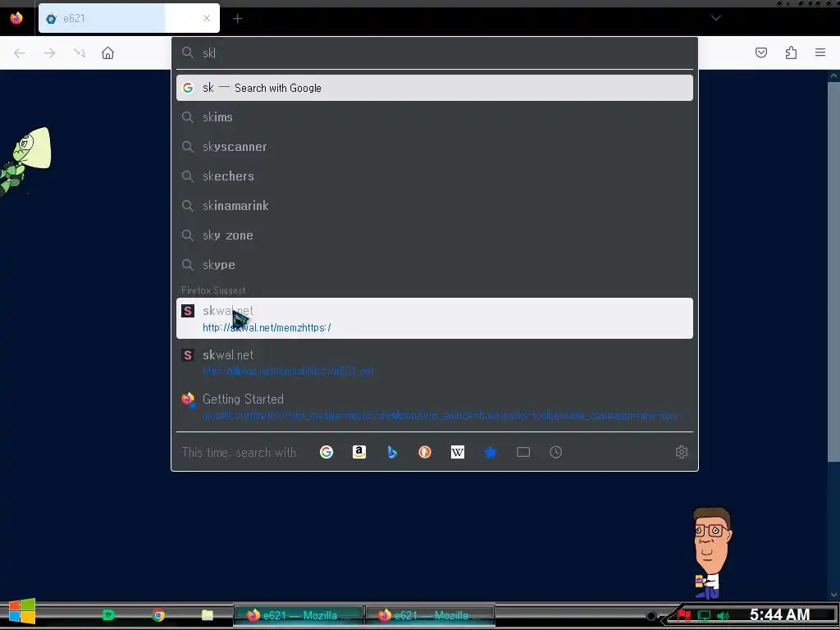Open a new tab with plus button
Viewport: 840px width, 630px height.
pos(237,19)
